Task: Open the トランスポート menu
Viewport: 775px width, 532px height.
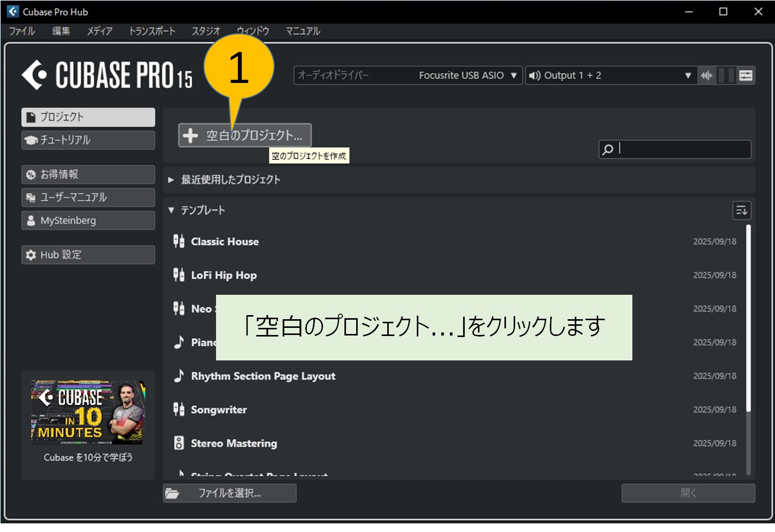Action: tap(152, 31)
